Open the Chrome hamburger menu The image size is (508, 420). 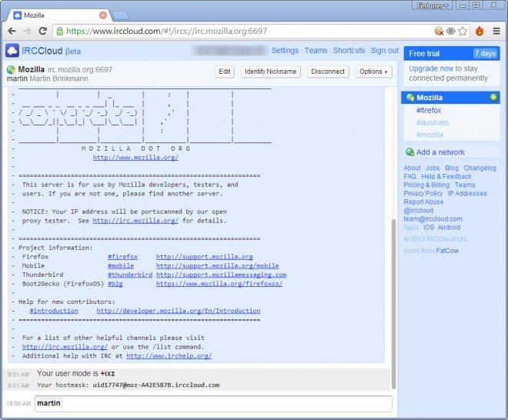[496, 32]
